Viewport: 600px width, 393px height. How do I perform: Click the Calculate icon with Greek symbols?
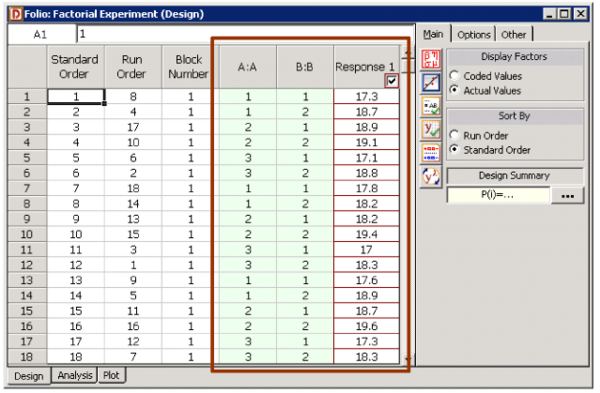431,59
